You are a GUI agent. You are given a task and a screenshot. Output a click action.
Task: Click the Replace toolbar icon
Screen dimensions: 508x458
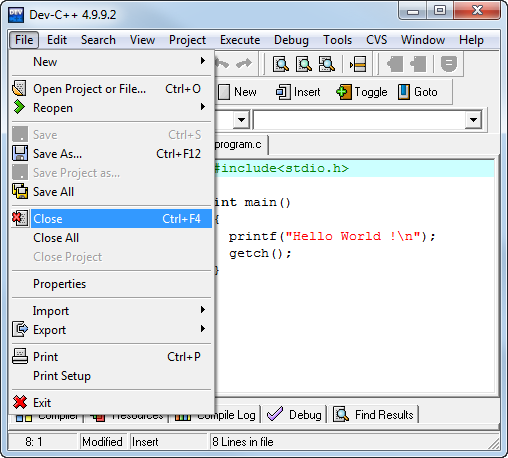[304, 64]
